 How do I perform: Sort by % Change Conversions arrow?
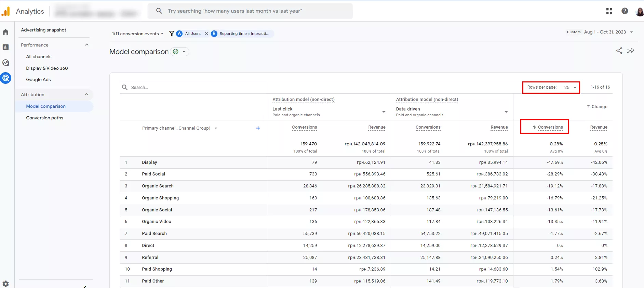pyautogui.click(x=534, y=127)
